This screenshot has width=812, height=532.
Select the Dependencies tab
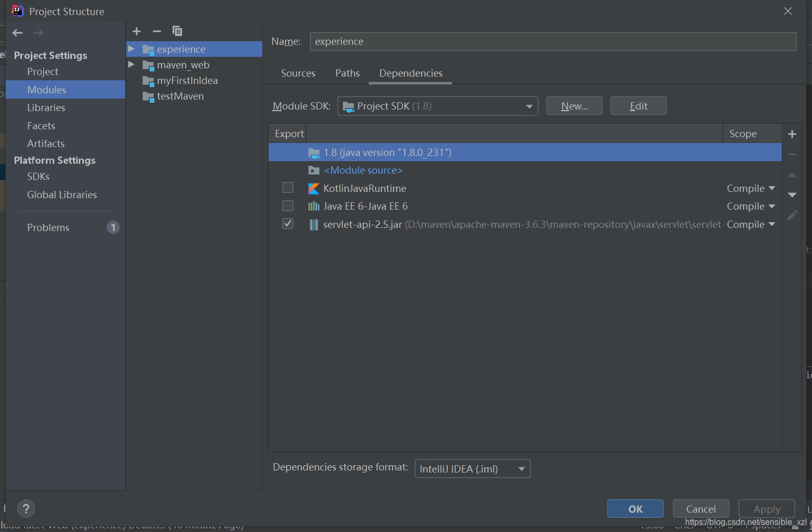(x=410, y=73)
